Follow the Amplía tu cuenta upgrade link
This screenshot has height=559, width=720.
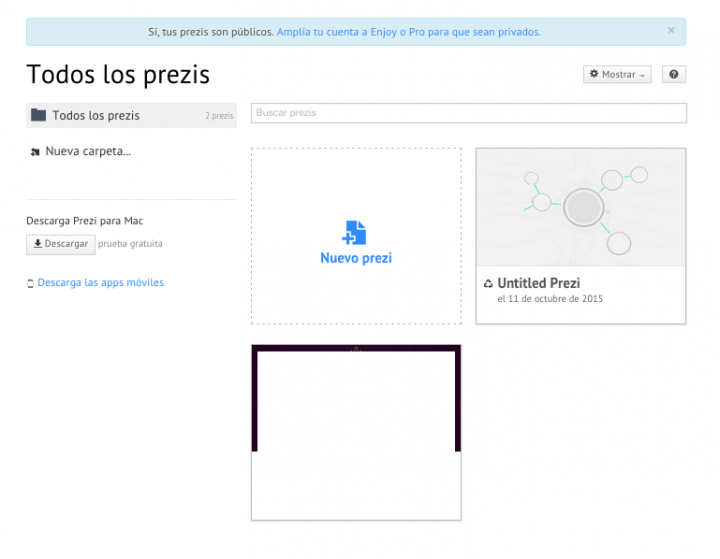408,32
